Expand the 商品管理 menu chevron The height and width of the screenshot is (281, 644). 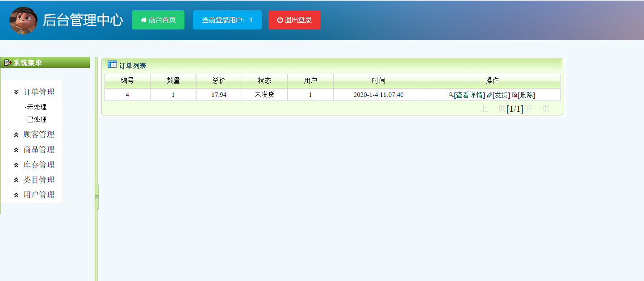(17, 150)
